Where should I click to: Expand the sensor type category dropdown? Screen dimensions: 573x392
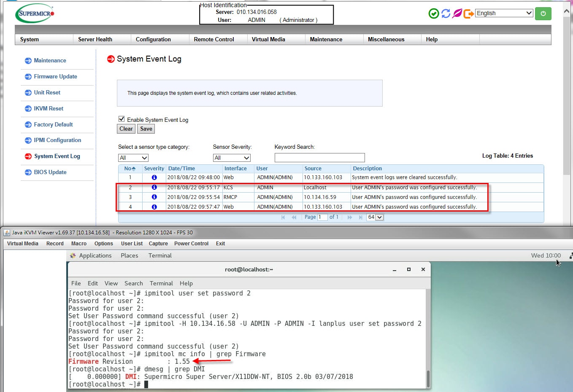(x=133, y=158)
